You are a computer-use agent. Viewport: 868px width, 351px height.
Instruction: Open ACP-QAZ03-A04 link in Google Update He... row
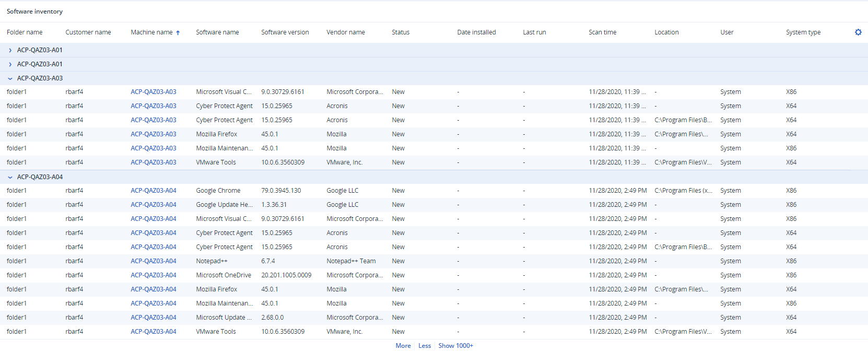coord(154,205)
